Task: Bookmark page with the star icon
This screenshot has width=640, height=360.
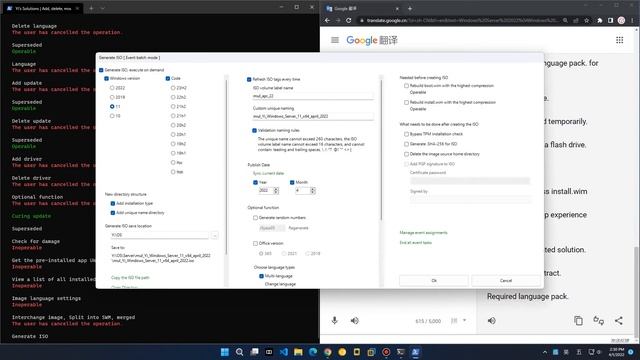Action: pos(587,20)
